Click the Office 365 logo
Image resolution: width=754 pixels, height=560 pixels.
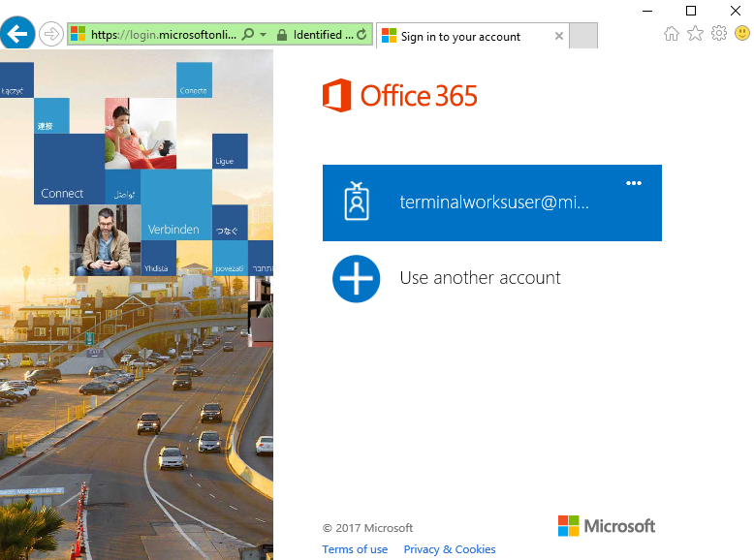(x=400, y=95)
